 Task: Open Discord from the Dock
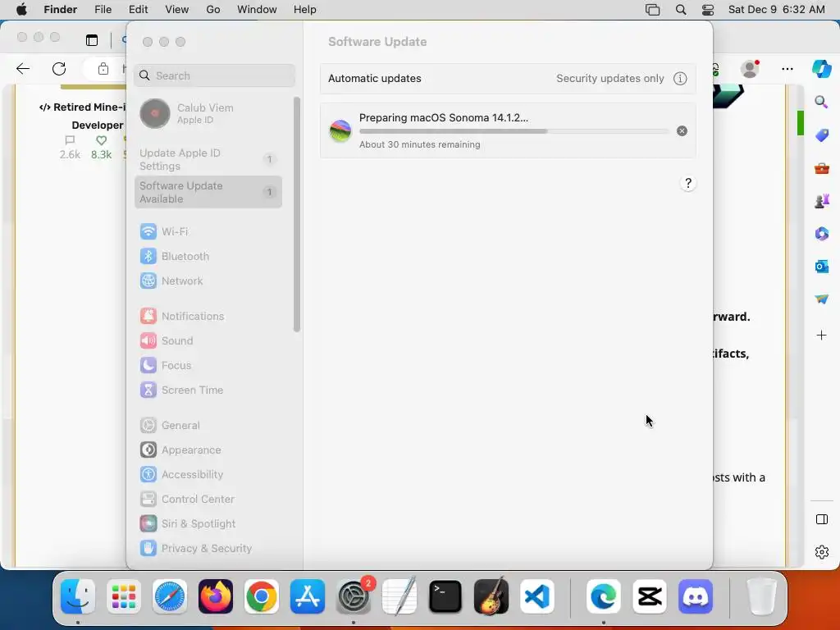tap(696, 596)
